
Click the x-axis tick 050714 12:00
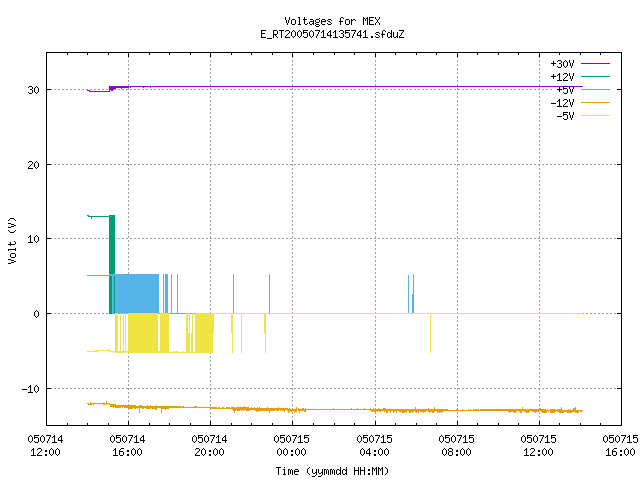pyautogui.click(x=45, y=446)
